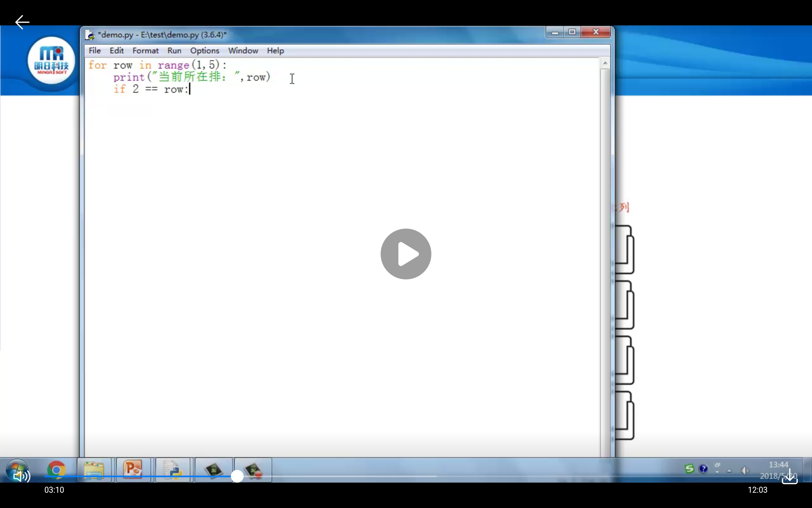Tap the back arrow of the video player
Screen dimensions: 812x508
click(x=22, y=22)
